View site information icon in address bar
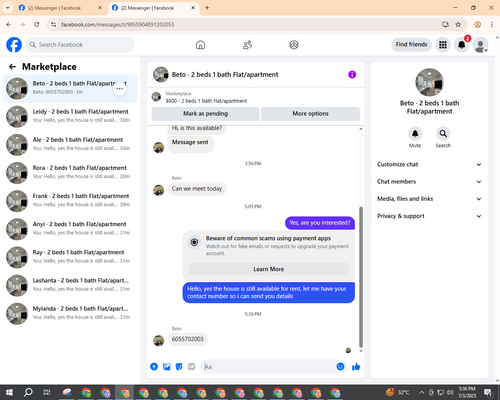500x400 pixels. (x=54, y=24)
